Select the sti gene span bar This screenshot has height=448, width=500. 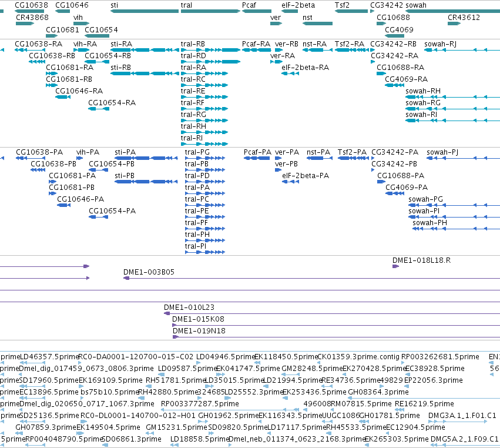point(145,11)
